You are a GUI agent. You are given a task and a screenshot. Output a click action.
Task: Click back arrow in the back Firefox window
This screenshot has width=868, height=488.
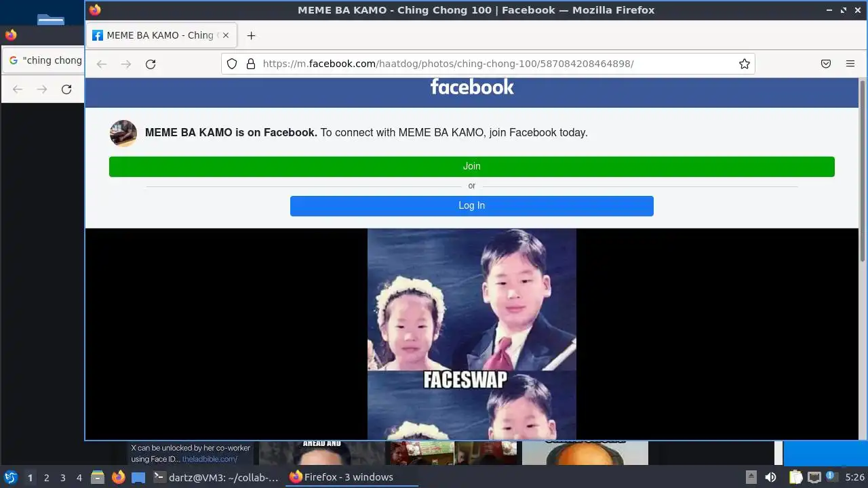pyautogui.click(x=18, y=89)
